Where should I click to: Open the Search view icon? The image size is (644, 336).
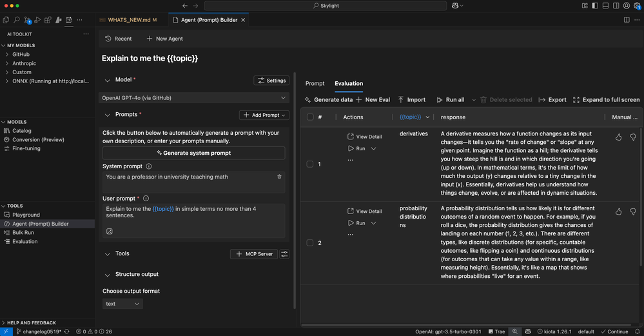click(16, 20)
